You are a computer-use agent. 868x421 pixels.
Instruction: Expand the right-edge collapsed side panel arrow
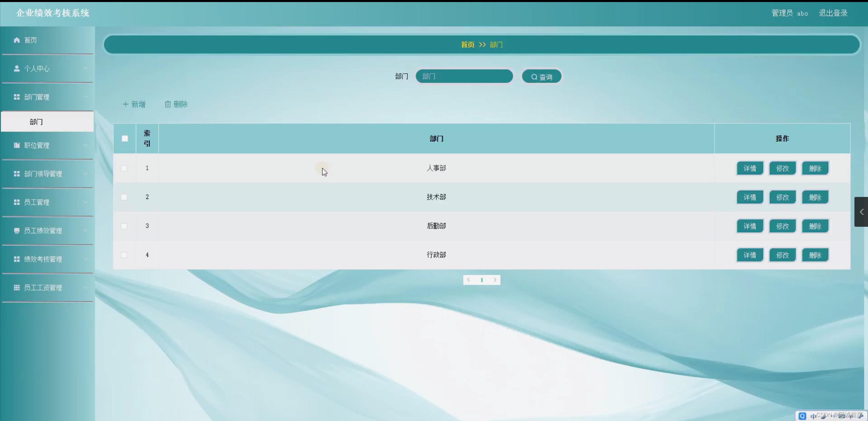coord(861,212)
